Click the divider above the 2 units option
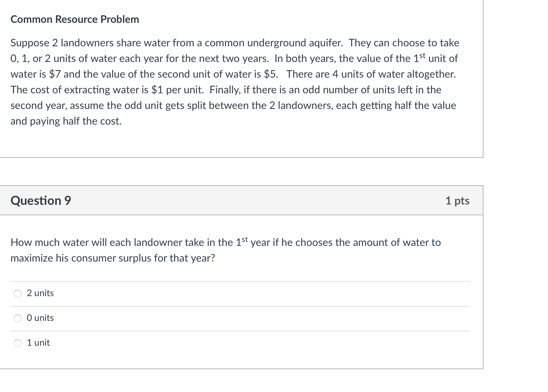Viewport: 548px width, 392px height. (x=241, y=281)
